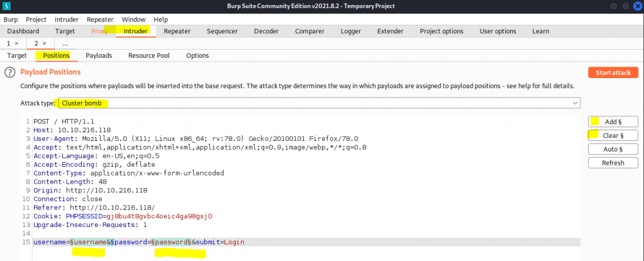This screenshot has height=261, width=644.
Task: Open the Intruder Options sub-tab
Action: [197, 55]
